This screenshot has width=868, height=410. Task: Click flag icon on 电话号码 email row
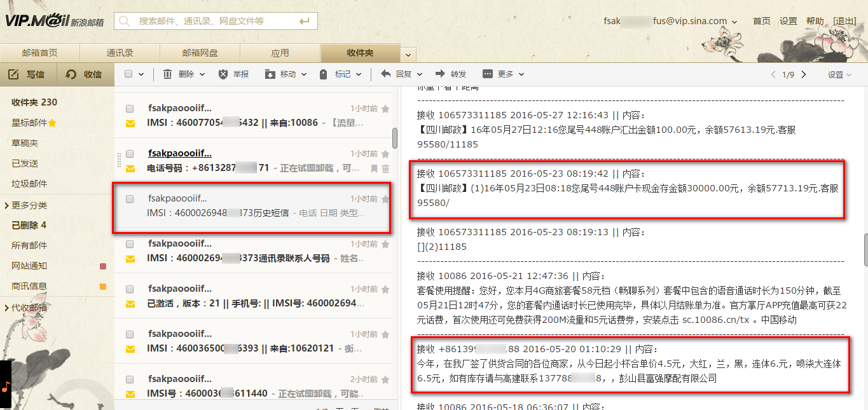pyautogui.click(x=375, y=168)
